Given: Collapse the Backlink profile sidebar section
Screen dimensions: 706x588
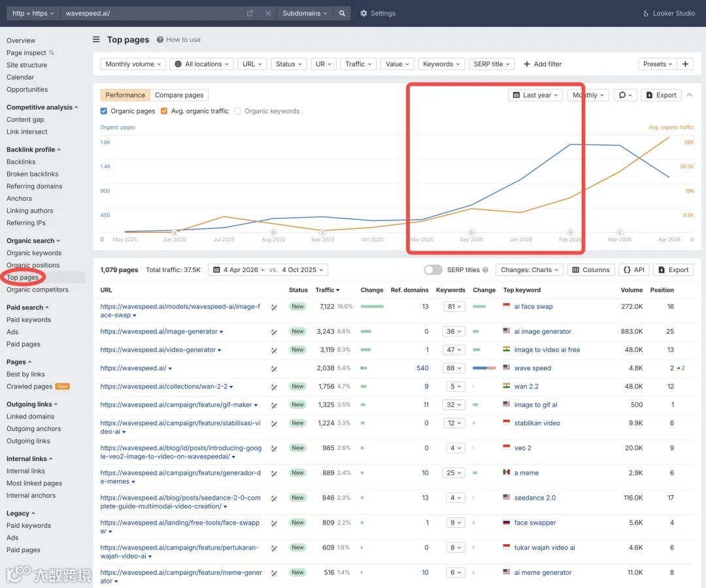Looking at the screenshot, I should coord(33,150).
